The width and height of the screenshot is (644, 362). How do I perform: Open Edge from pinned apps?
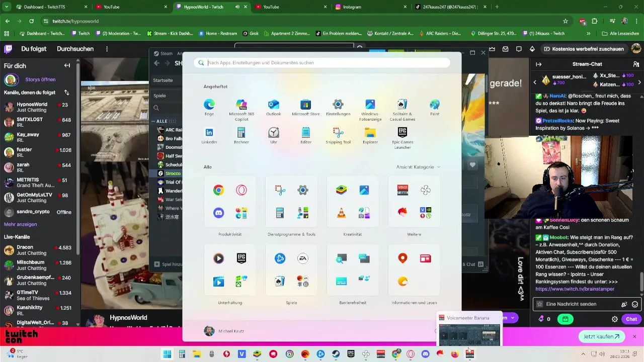coord(209,108)
